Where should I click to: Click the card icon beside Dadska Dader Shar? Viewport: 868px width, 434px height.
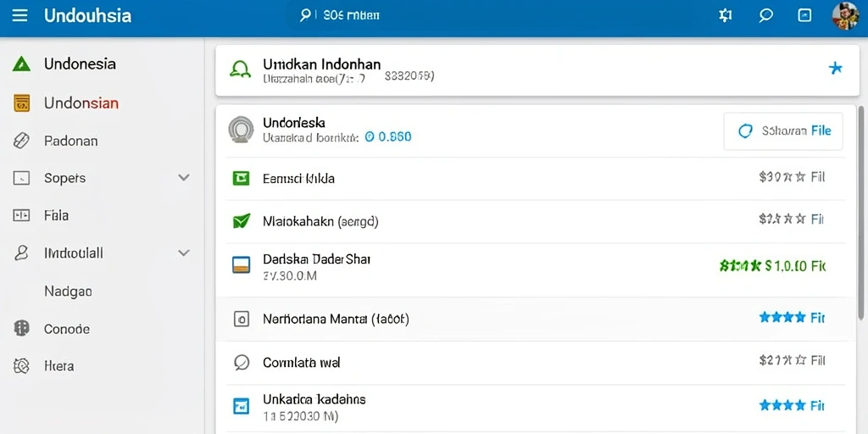click(241, 264)
